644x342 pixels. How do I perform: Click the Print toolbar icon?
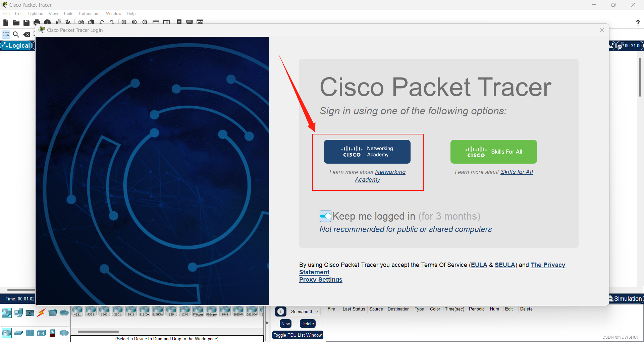[x=37, y=22]
